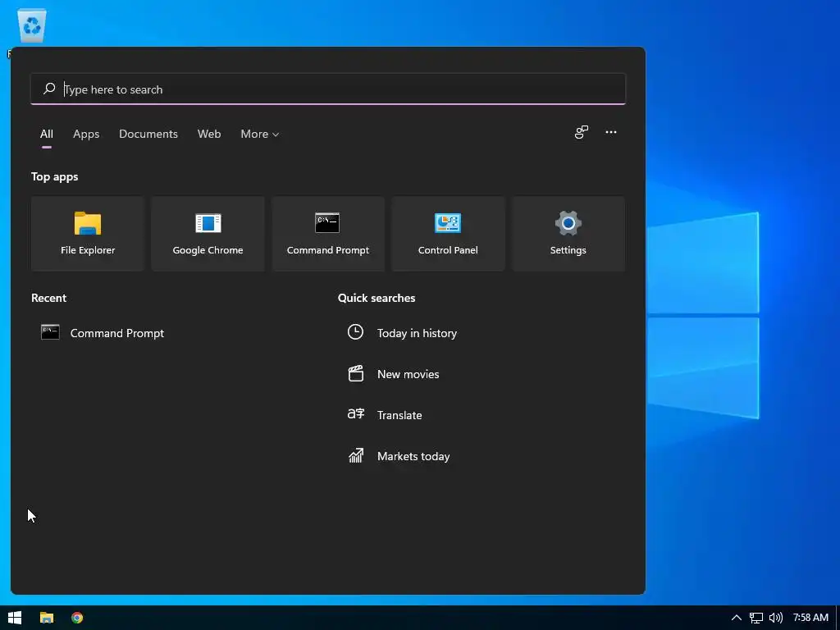This screenshot has height=630, width=840.
Task: Open recent Command Prompt entry
Action: coord(116,333)
